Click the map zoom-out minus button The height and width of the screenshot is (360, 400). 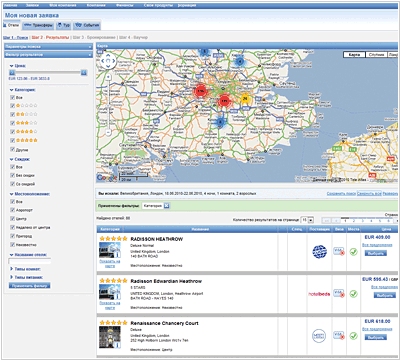coord(109,132)
